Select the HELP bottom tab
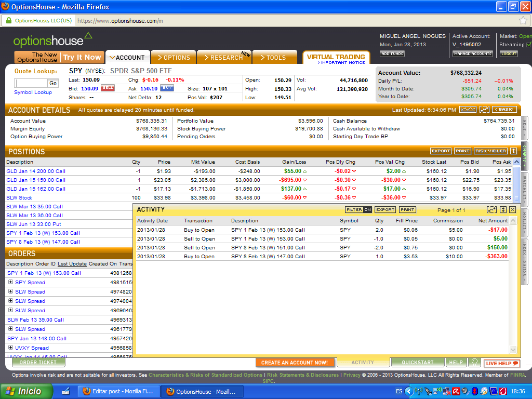 coord(456,362)
